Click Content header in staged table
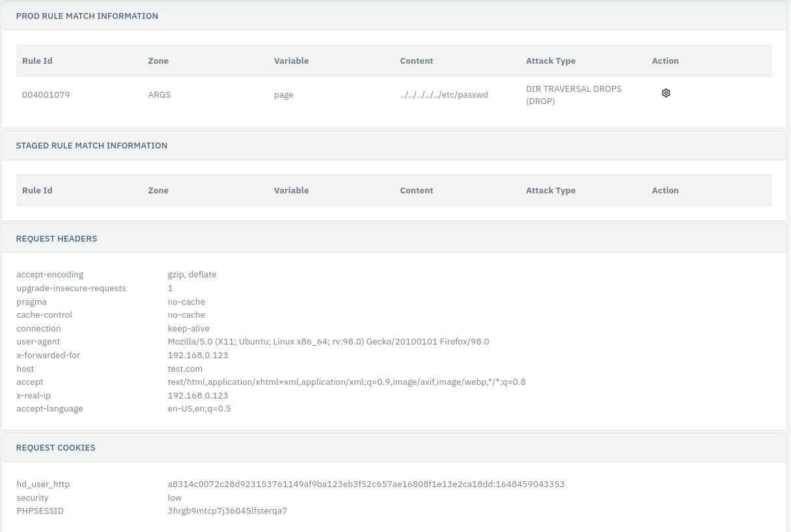Viewport: 791px width, 532px height. 417,191
